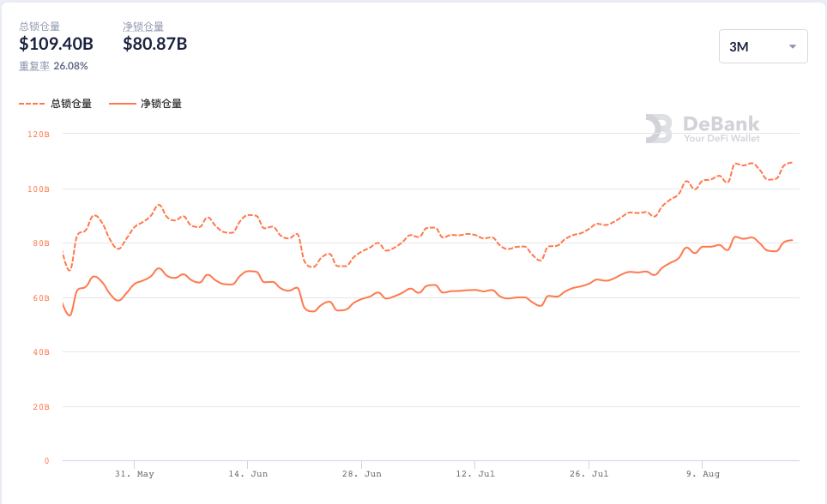
Task: Toggle the 净锁仓量 solid legend series
Action: coord(146,104)
